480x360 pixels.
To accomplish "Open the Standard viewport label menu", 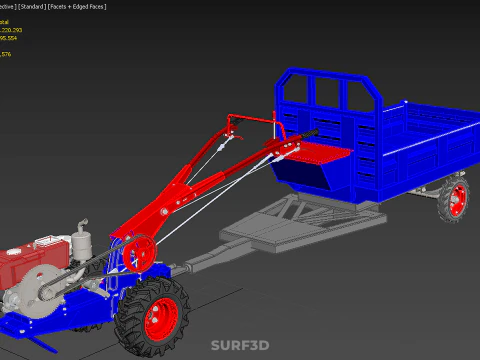I will [32, 7].
